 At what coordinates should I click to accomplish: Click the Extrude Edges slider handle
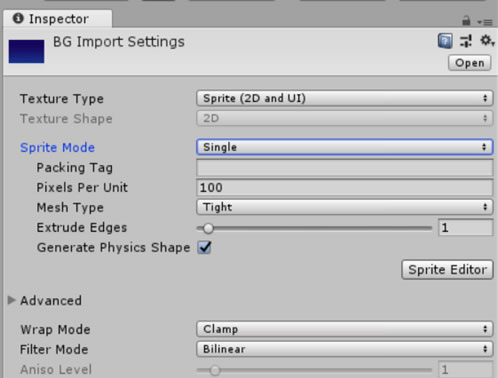[208, 228]
